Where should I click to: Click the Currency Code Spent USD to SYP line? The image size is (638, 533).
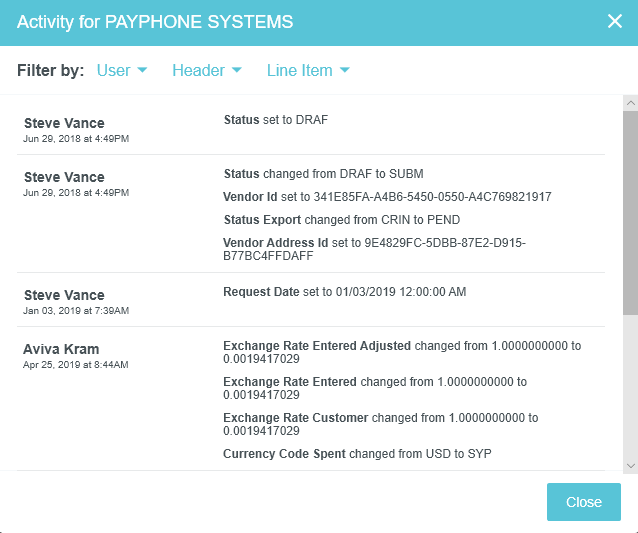357,454
